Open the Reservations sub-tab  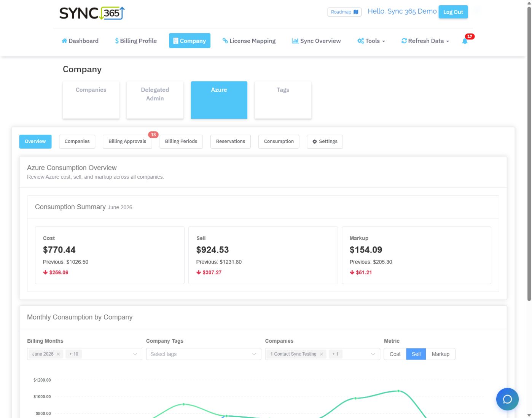click(230, 141)
